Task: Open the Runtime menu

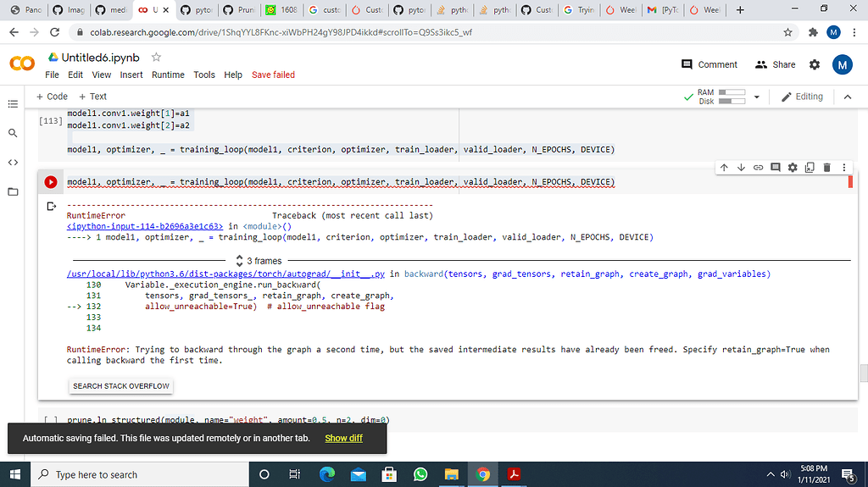Action: click(x=168, y=75)
